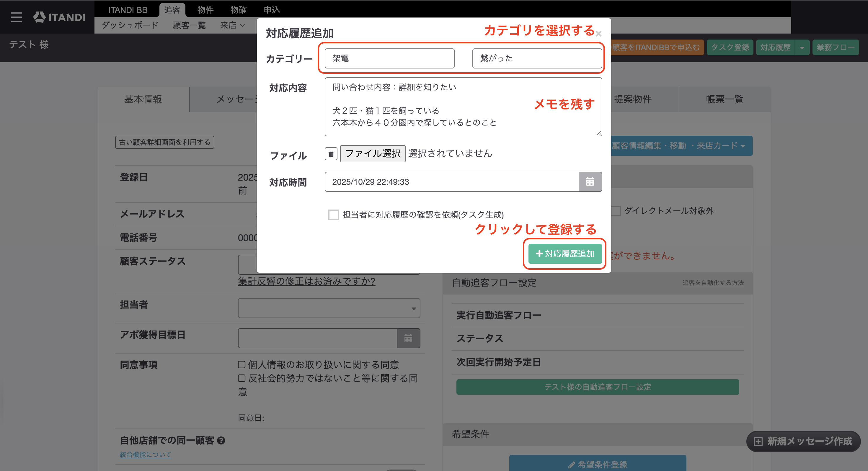Click the 希望条件登録 button
This screenshot has height=471, width=868.
[598, 464]
